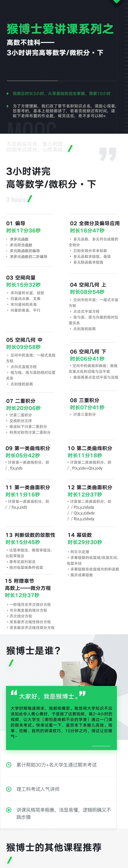Screen dimensions: 128x868
Task: Click chapter 10 第二类曲线积分 heading
Action: (x=90, y=448)
